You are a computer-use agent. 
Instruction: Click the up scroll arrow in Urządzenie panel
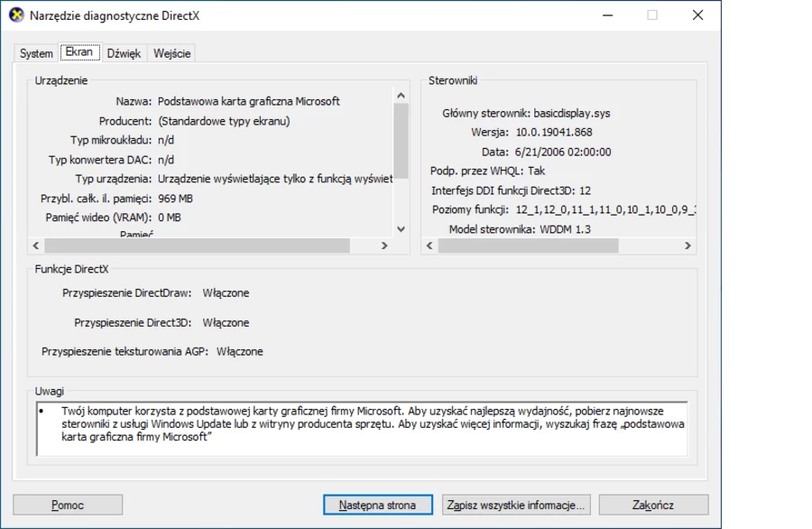point(400,93)
